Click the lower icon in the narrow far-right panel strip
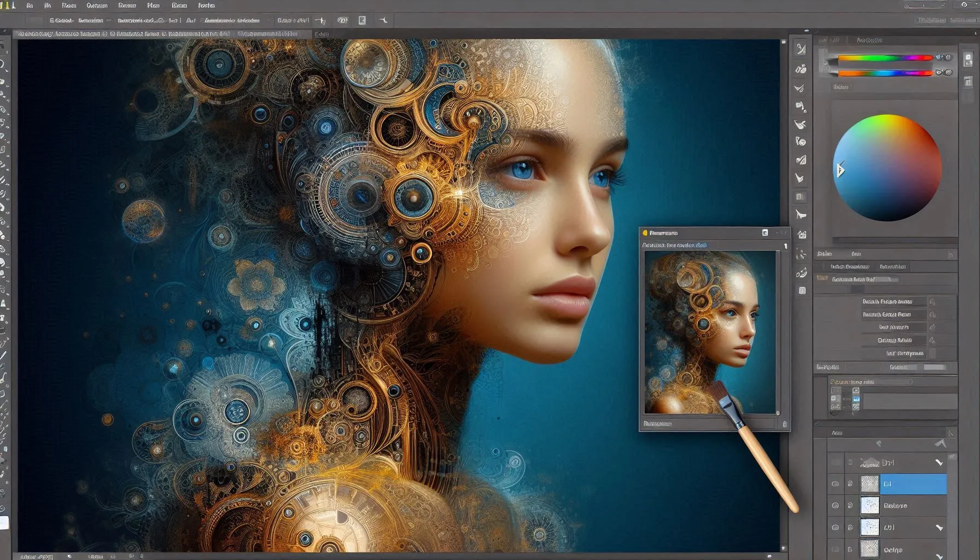 [x=969, y=82]
